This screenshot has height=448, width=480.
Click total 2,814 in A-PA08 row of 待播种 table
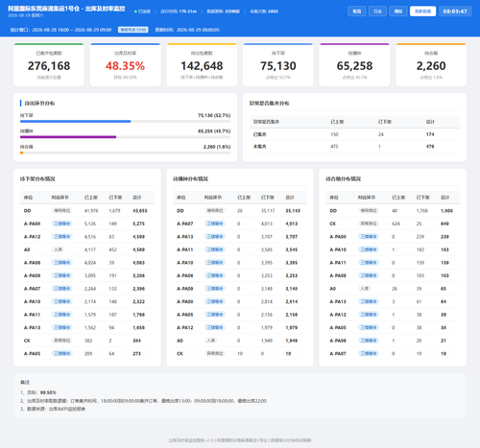coord(292,301)
